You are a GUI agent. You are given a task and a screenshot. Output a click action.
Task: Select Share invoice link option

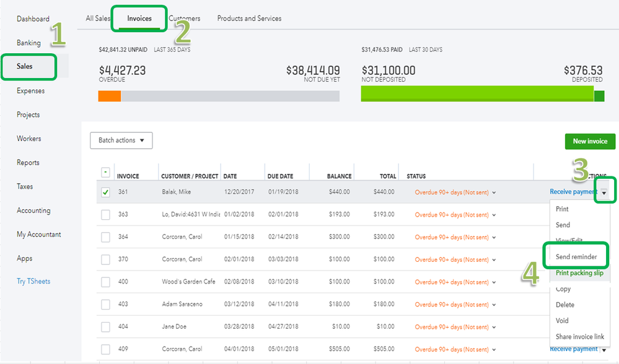(579, 336)
